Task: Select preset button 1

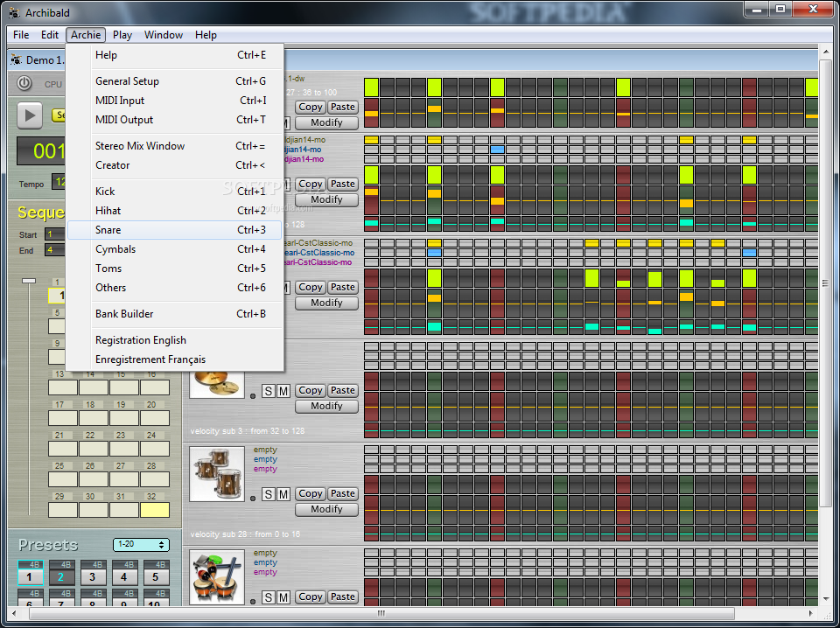Action: coord(30,576)
